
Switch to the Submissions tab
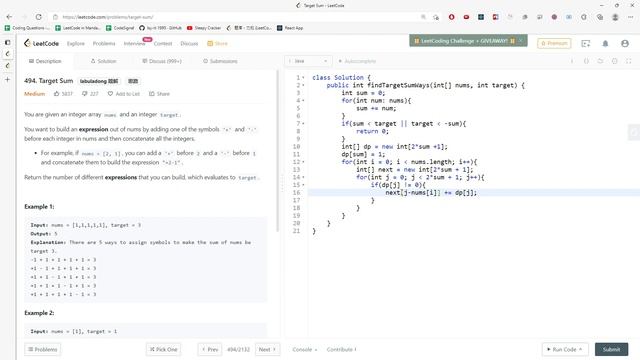[220, 61]
